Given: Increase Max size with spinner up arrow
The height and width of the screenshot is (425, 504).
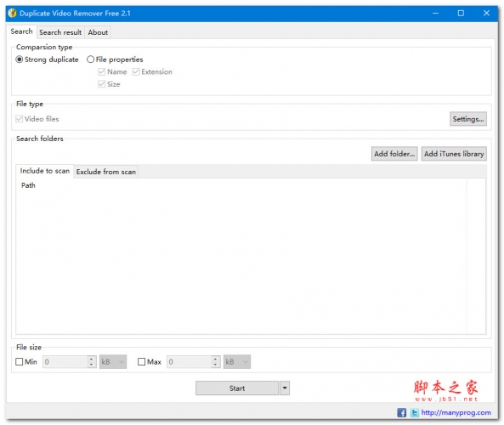Looking at the screenshot, I should click(x=216, y=359).
